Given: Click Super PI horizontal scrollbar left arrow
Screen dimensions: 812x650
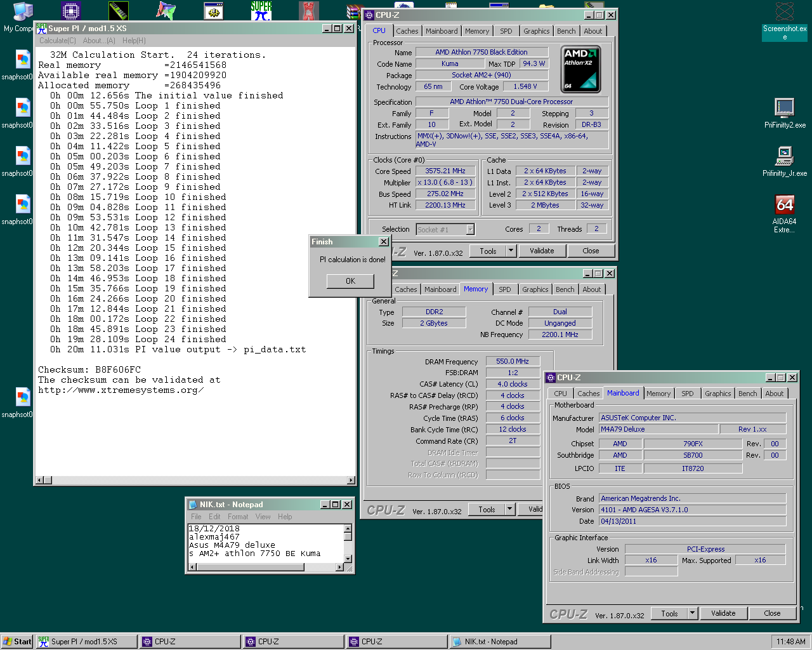Looking at the screenshot, I should pyautogui.click(x=39, y=480).
